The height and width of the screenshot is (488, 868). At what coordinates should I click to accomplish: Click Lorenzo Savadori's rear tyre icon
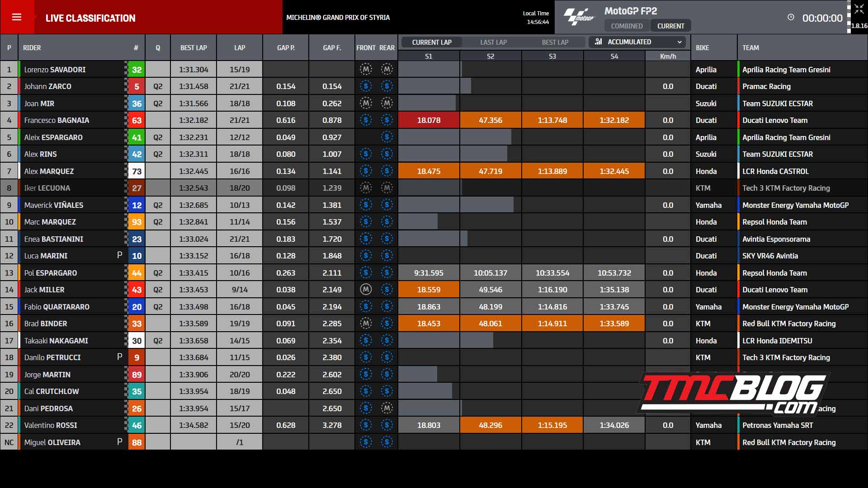tap(387, 70)
